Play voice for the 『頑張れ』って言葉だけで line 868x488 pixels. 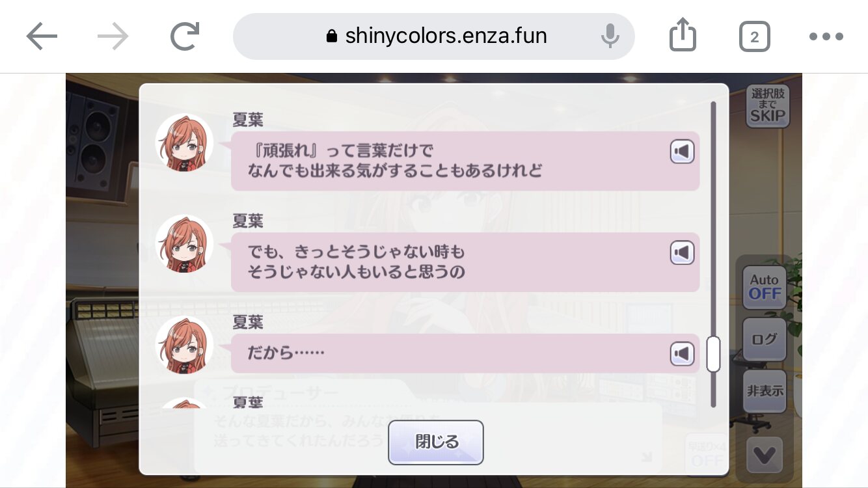point(683,152)
